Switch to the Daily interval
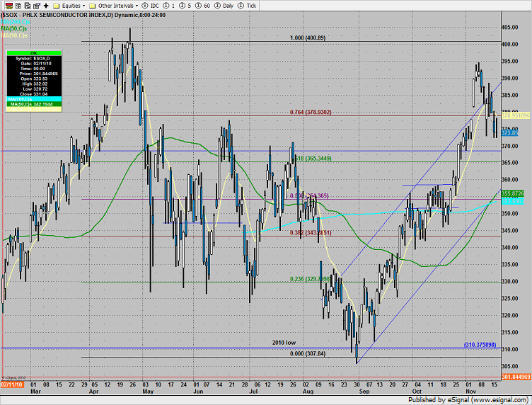 coord(224,6)
